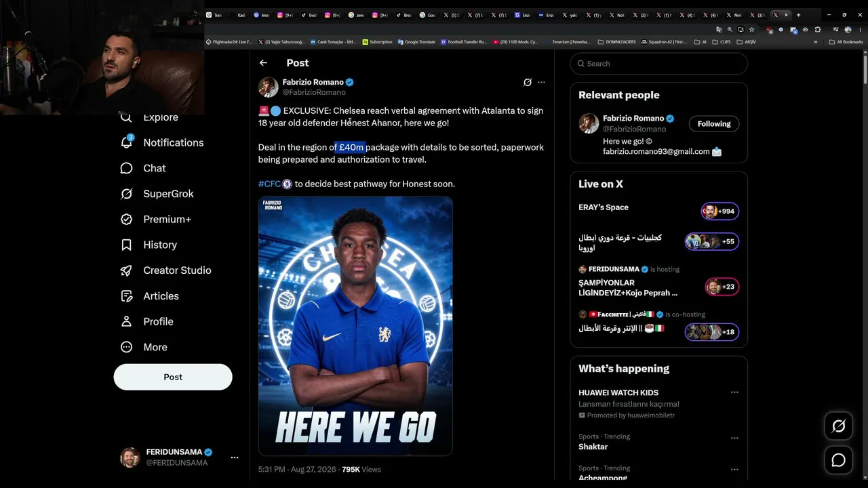Open the three-dot menu on Romano's post
The width and height of the screenshot is (868, 488).
pyautogui.click(x=541, y=83)
